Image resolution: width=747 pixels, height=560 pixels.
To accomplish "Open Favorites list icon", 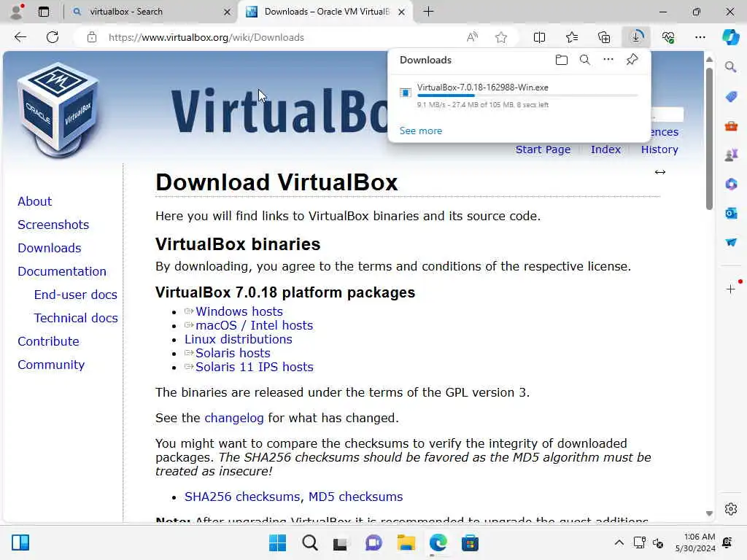I will [x=572, y=37].
